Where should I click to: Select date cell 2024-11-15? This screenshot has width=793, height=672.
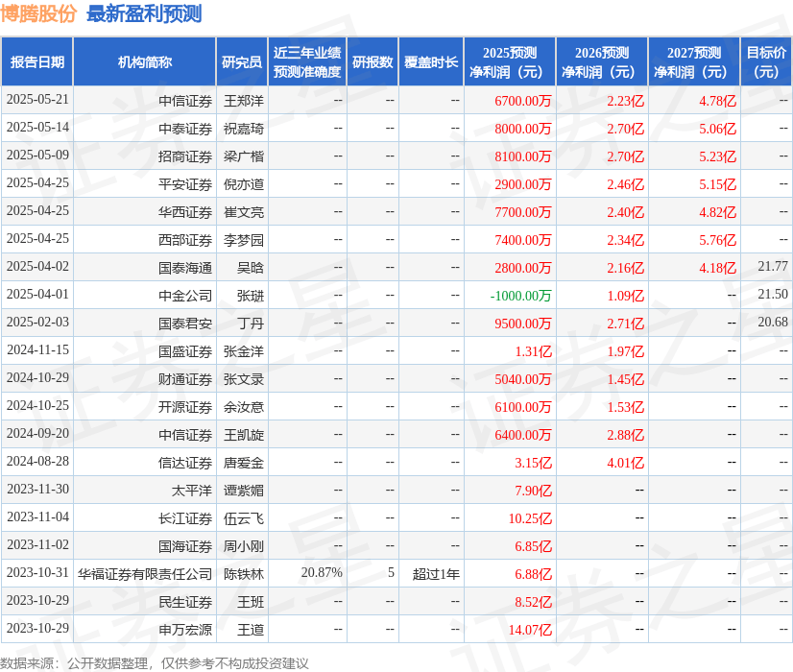37,349
